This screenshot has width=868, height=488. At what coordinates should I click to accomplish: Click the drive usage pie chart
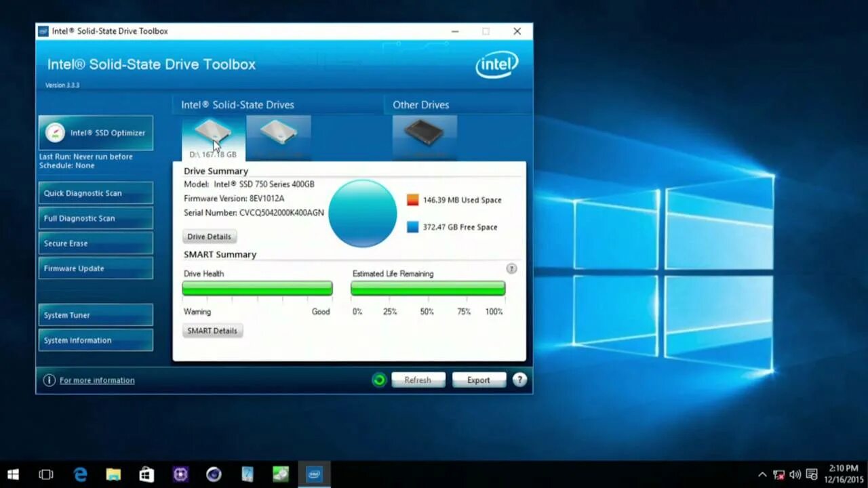point(363,213)
